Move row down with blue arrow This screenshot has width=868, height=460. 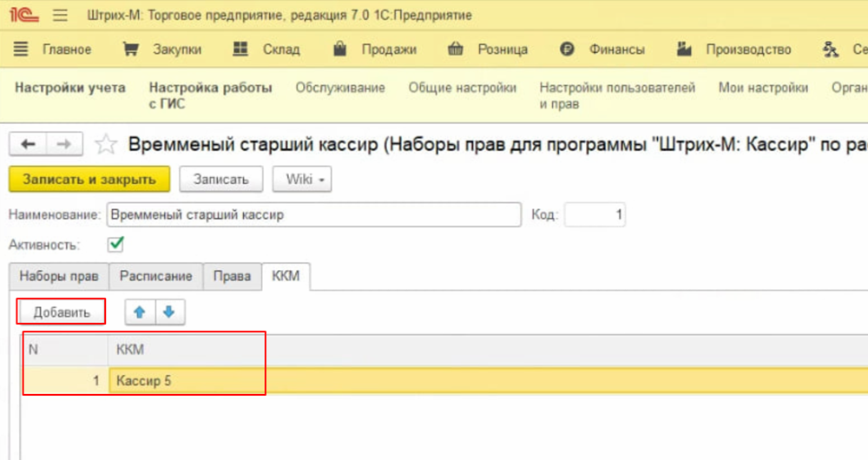(x=168, y=312)
